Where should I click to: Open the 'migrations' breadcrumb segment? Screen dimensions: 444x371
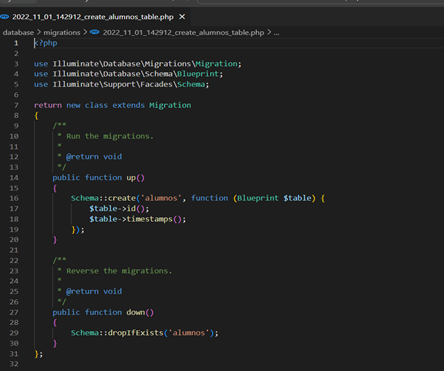click(x=62, y=32)
